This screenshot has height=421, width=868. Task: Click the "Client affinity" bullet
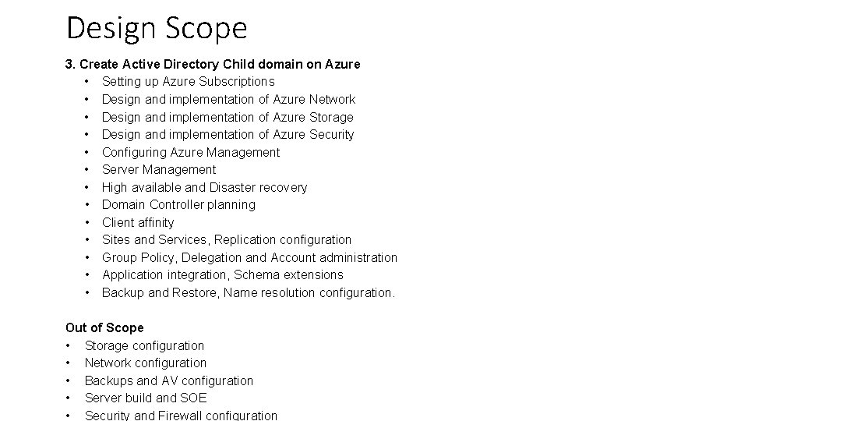(x=138, y=222)
